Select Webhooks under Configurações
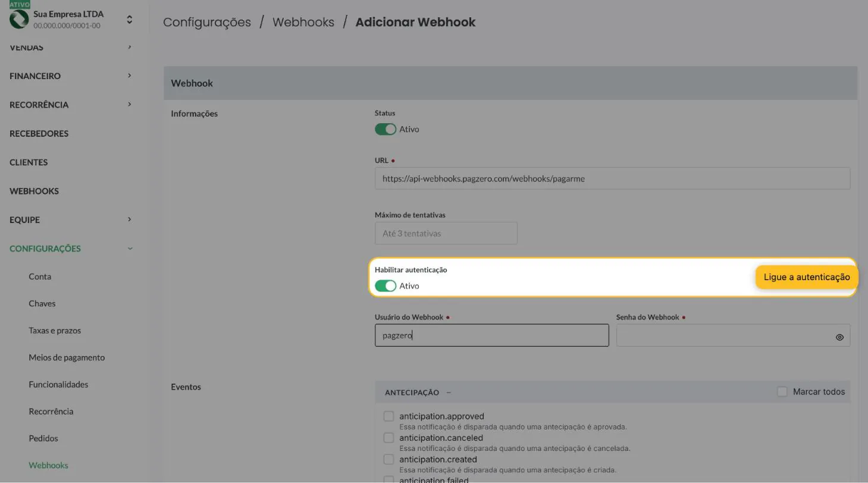The height and width of the screenshot is (483, 868). 48,465
